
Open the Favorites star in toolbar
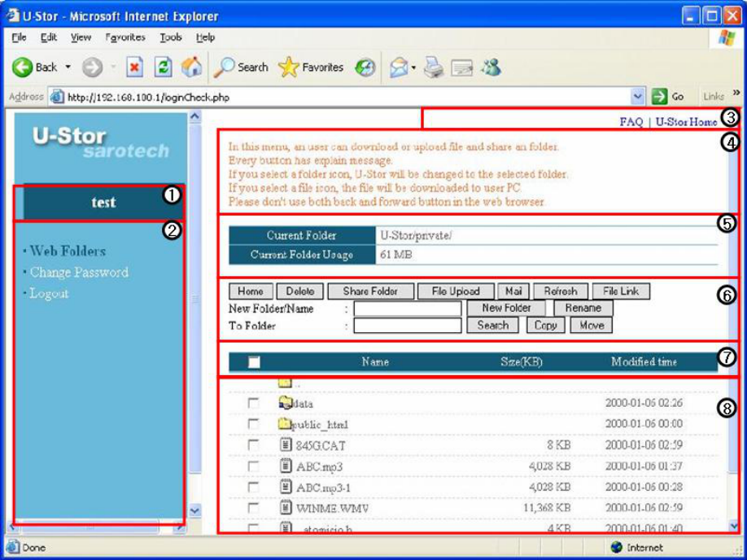[288, 68]
